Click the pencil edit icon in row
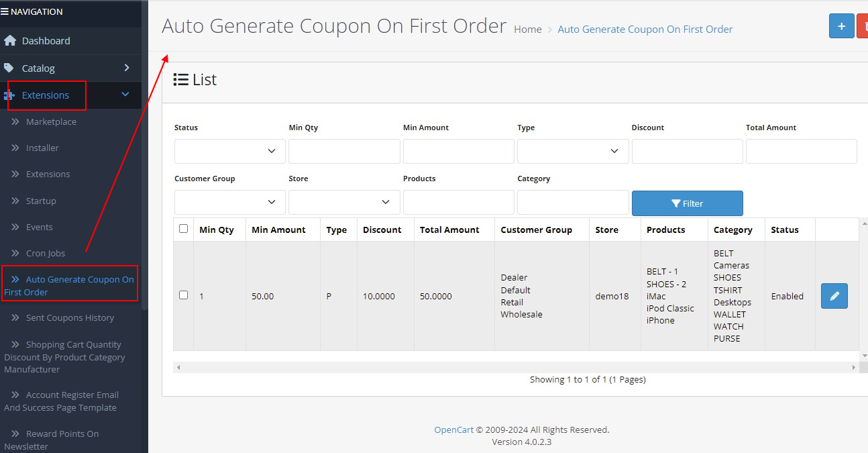The height and width of the screenshot is (453, 868). click(834, 296)
